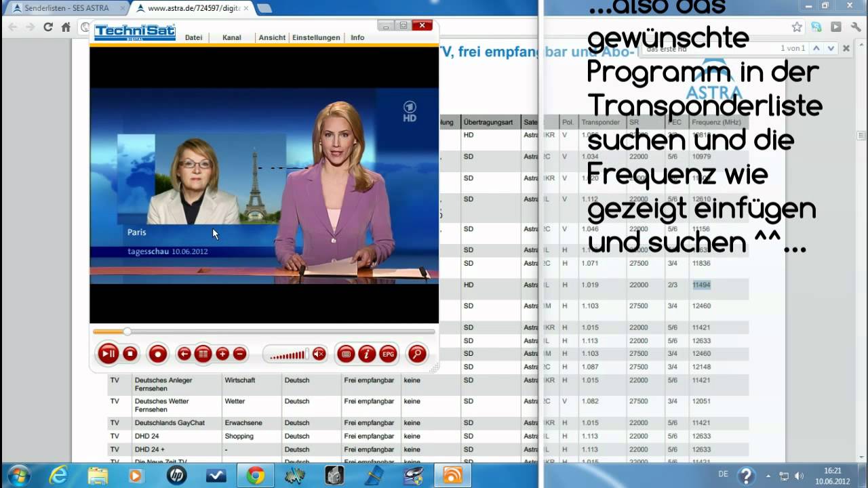Return to the previous channel with the arrow button
Screen dimensions: 868x488
point(184,353)
